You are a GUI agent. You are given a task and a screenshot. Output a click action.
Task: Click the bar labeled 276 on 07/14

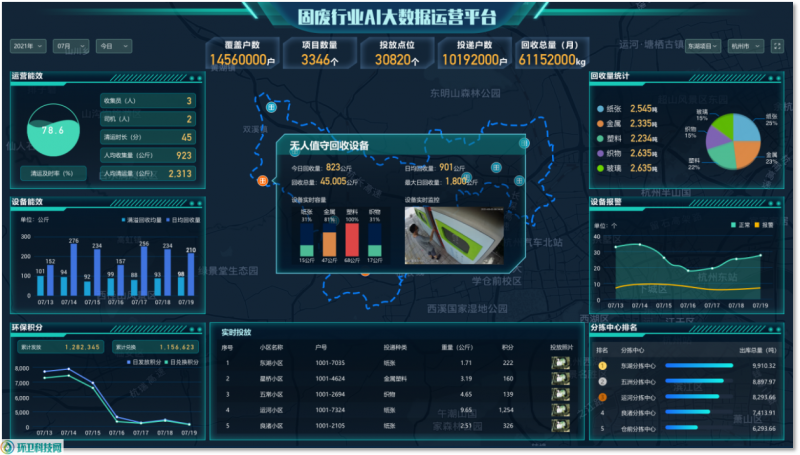click(x=74, y=270)
